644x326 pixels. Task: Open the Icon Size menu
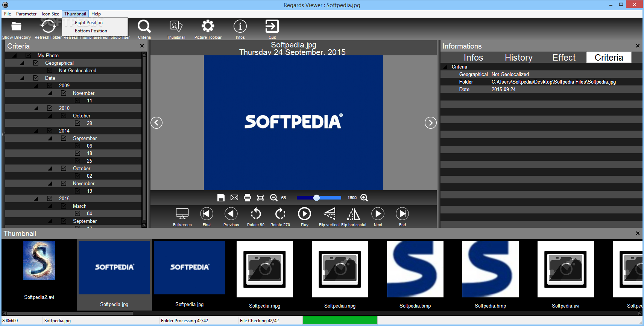click(x=50, y=14)
